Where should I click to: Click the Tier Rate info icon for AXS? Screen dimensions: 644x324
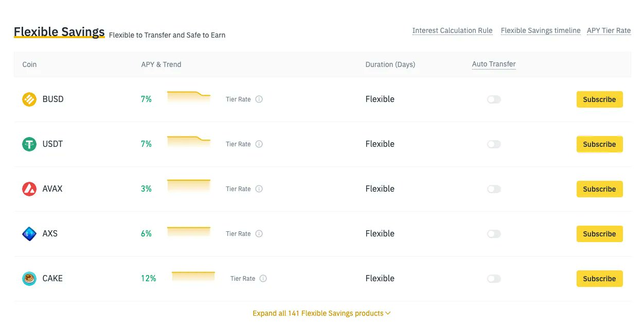(260, 233)
